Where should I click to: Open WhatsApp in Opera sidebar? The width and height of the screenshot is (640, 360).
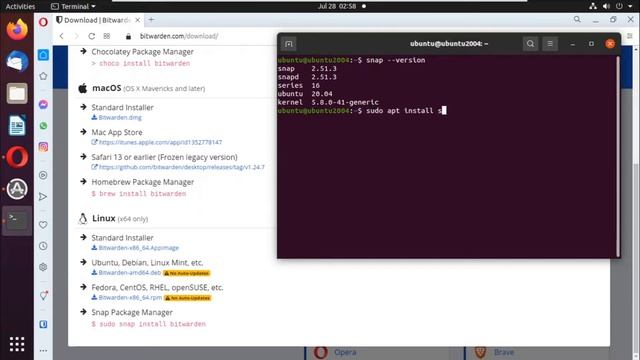(43, 126)
